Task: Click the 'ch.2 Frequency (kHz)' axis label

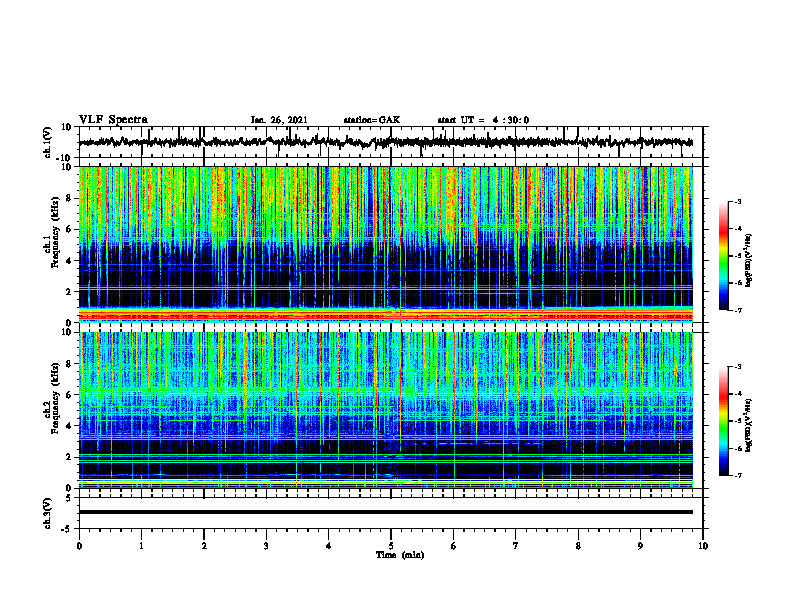Action: click(51, 397)
